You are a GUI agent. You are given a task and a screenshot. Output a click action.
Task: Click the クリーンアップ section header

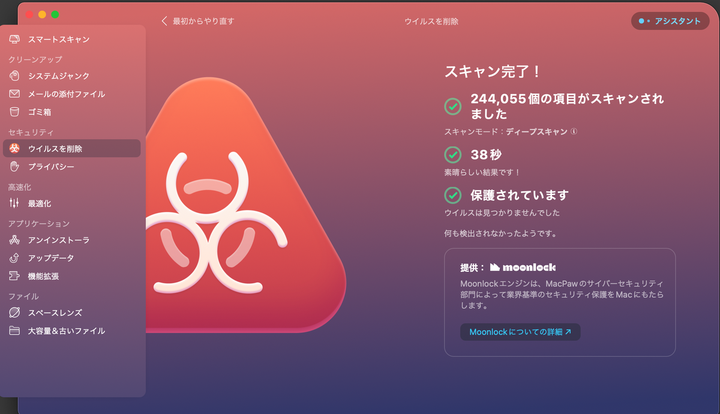point(35,59)
